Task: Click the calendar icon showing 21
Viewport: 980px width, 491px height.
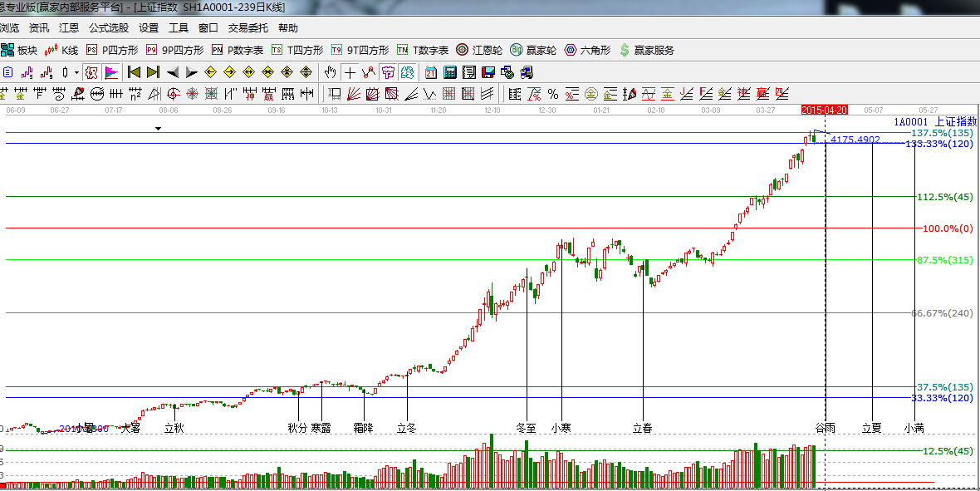Action: (431, 72)
